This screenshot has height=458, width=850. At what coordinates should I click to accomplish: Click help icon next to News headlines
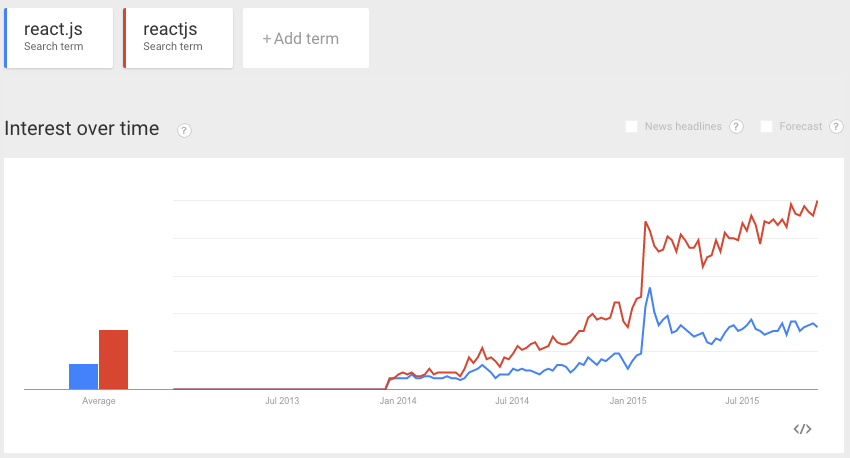tap(736, 127)
